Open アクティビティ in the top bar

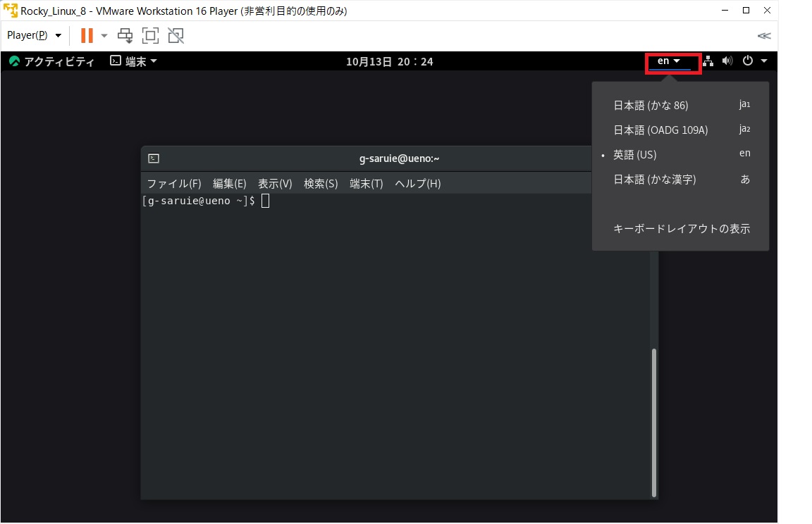51,61
